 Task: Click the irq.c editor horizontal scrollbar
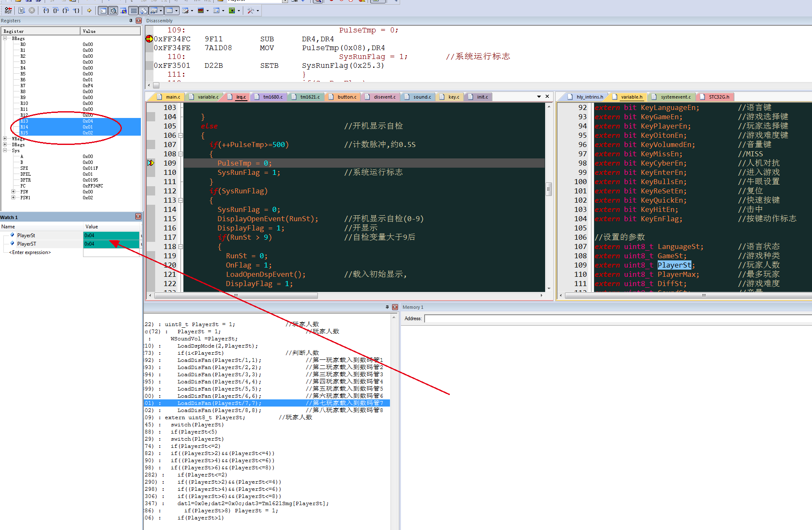236,296
